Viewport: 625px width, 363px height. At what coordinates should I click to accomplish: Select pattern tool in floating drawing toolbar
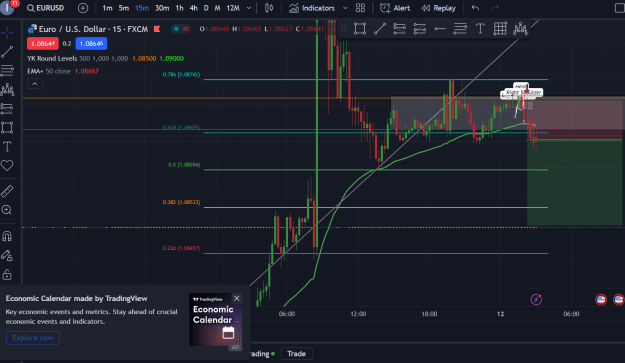(520, 28)
